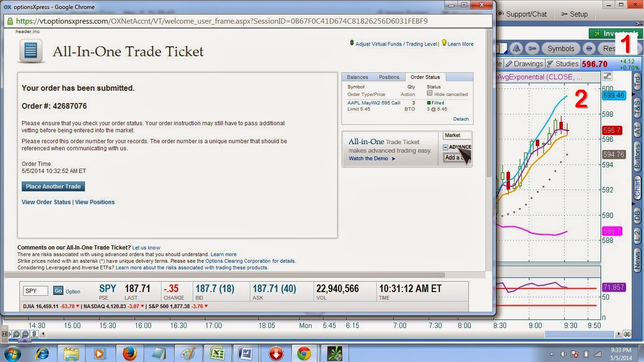This screenshot has width=644, height=362.
Task: Click the chart scale curve icon above price axis
Action: click(607, 76)
